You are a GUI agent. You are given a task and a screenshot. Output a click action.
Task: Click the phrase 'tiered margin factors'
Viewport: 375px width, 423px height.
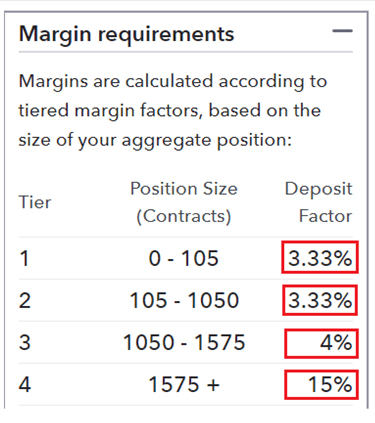pos(110,111)
